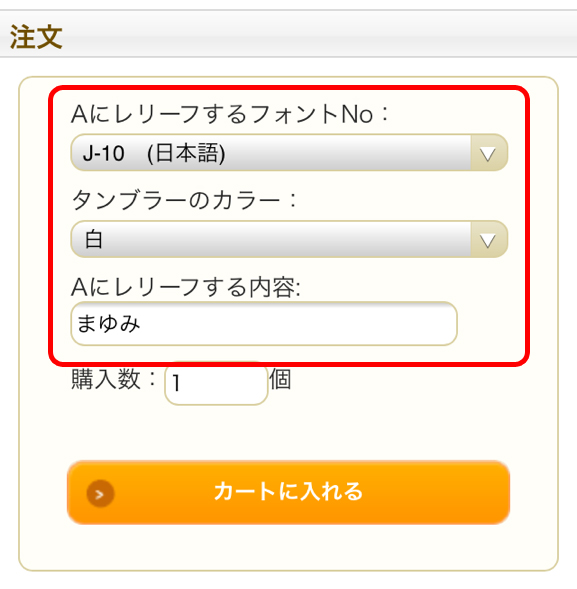Click the カートに入れる label text
Viewport: 577px width, 589px height.
(288, 491)
